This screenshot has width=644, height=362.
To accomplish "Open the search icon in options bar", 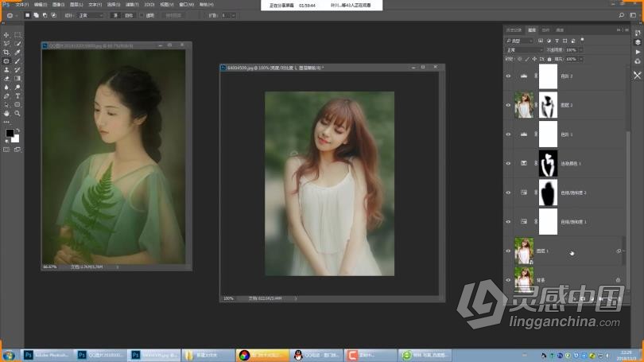I will coord(622,15).
